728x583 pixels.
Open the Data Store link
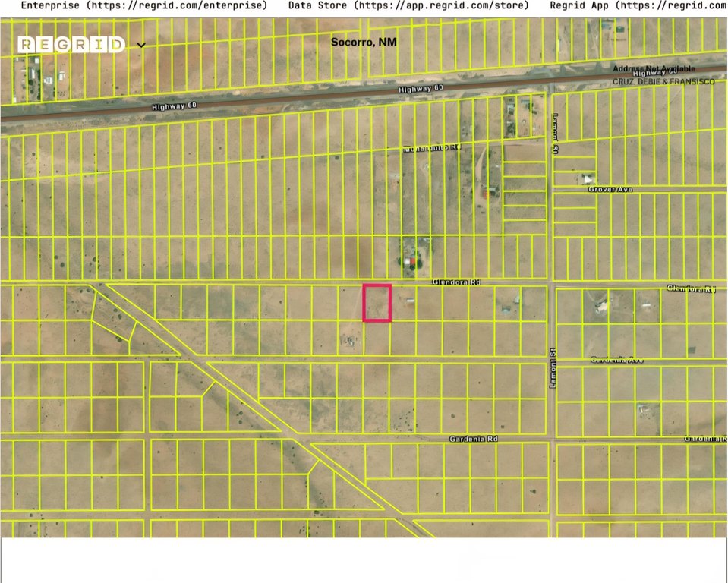[x=408, y=5]
